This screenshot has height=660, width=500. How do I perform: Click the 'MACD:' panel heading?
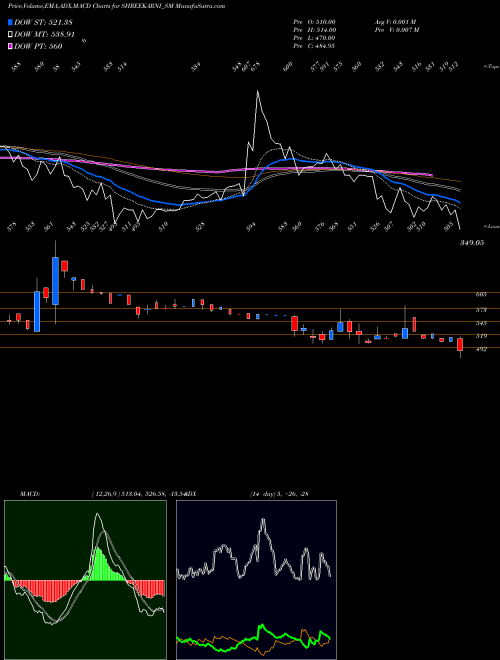pos(30,494)
